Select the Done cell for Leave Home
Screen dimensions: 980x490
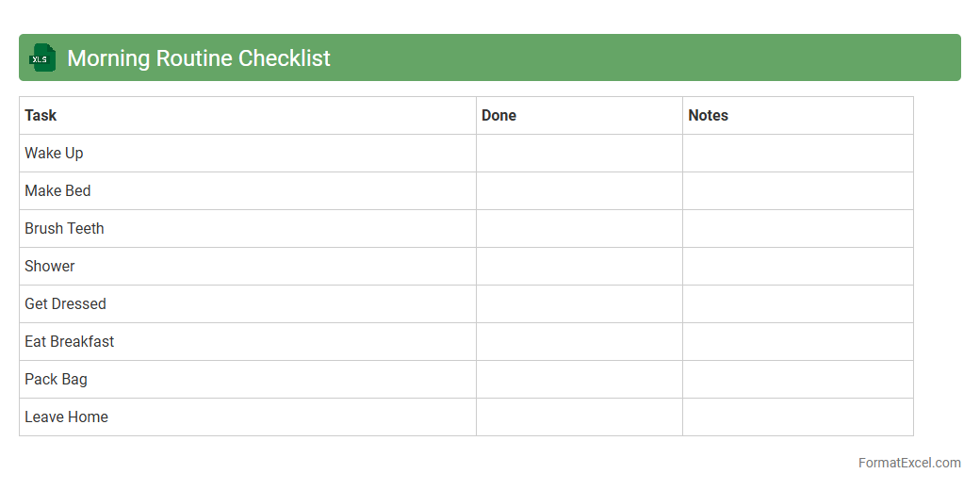[579, 417]
